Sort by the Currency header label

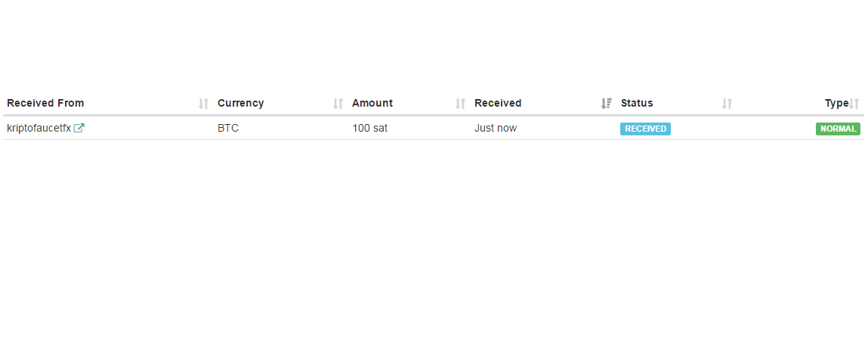point(240,104)
